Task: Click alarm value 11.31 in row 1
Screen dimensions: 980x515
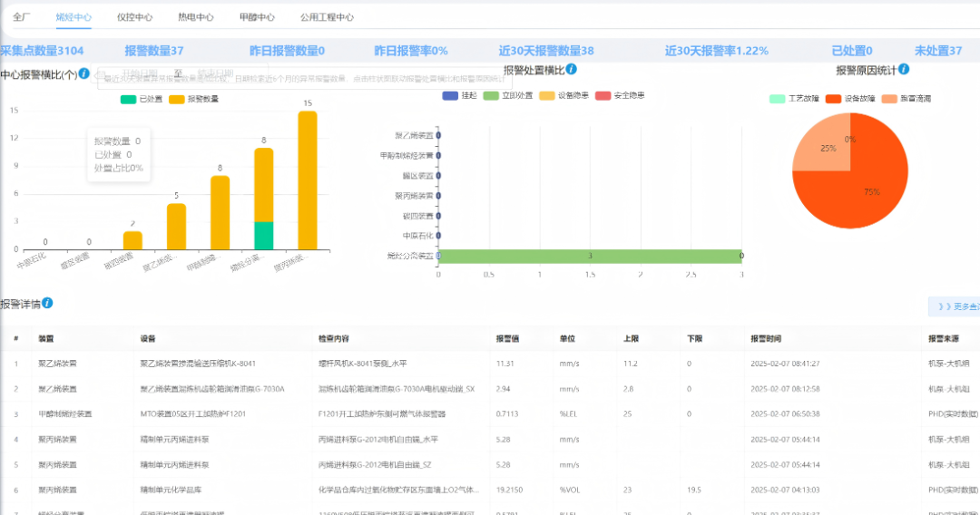Action: [505, 364]
